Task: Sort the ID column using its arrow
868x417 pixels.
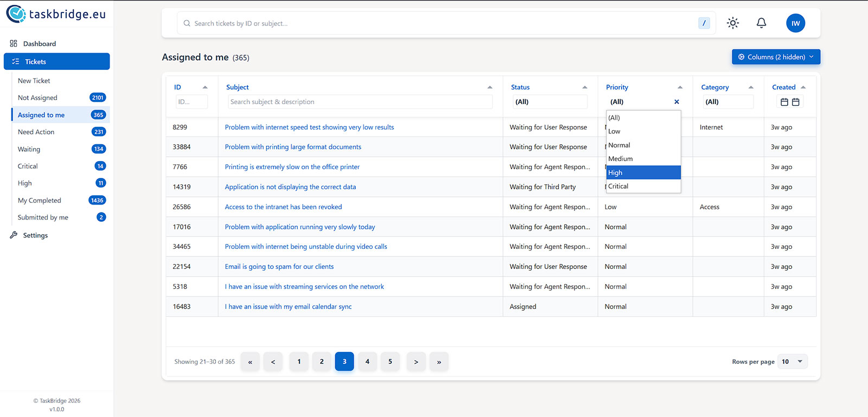Action: [x=205, y=87]
